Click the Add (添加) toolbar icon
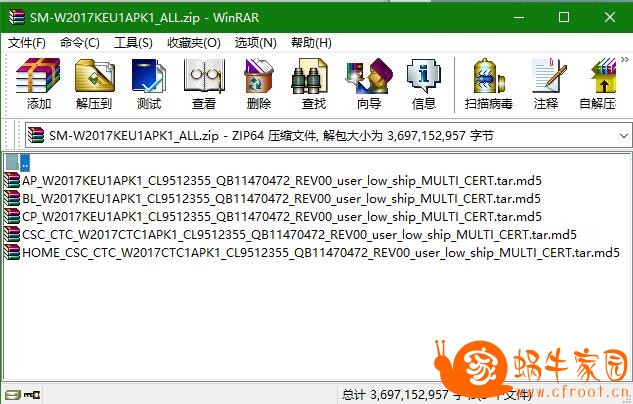The height and width of the screenshot is (404, 633). [x=38, y=84]
